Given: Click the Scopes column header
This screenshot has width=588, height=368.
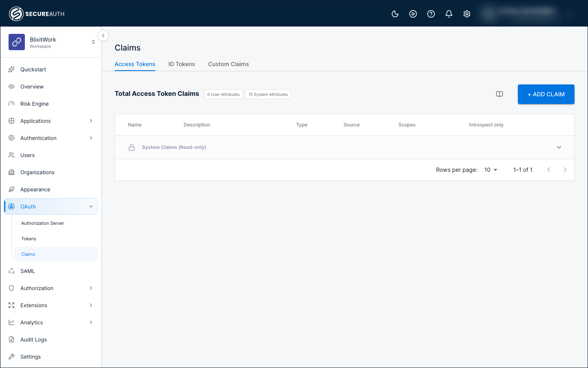Looking at the screenshot, I should [407, 125].
